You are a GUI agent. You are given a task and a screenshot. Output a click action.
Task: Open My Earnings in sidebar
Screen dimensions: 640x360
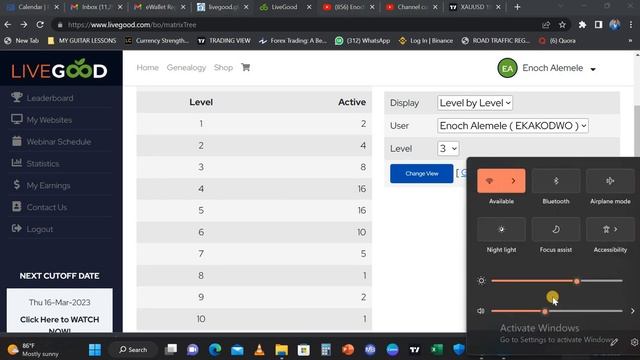click(x=48, y=185)
